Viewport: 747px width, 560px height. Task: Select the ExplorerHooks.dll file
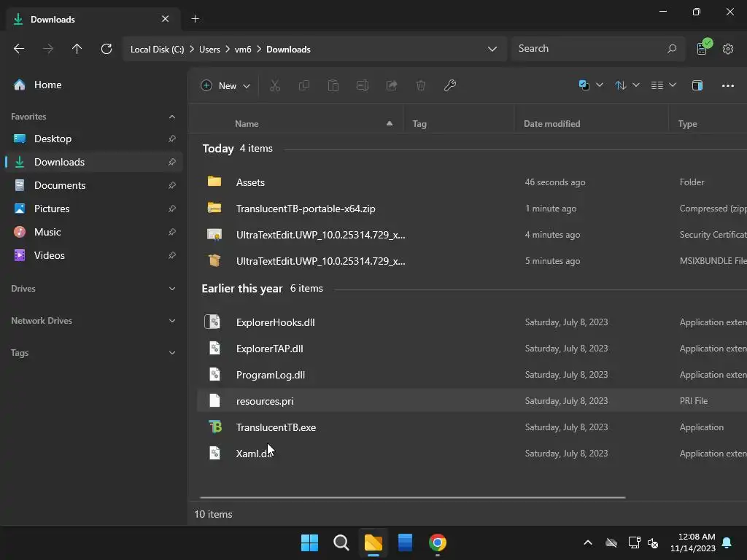point(472,322)
